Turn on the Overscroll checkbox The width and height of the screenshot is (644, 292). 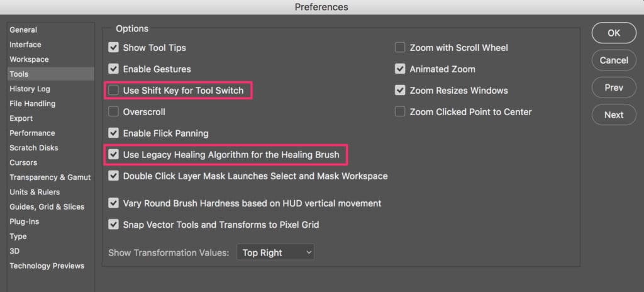113,112
